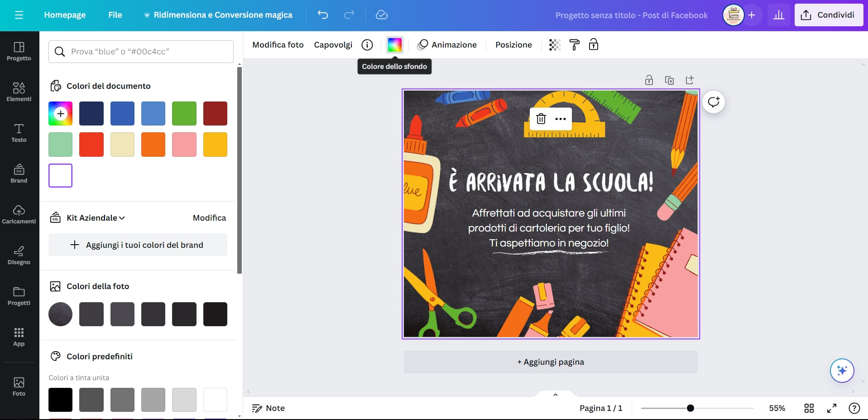The image size is (868, 420).
Task: Open the grid view icon
Action: coord(809,408)
